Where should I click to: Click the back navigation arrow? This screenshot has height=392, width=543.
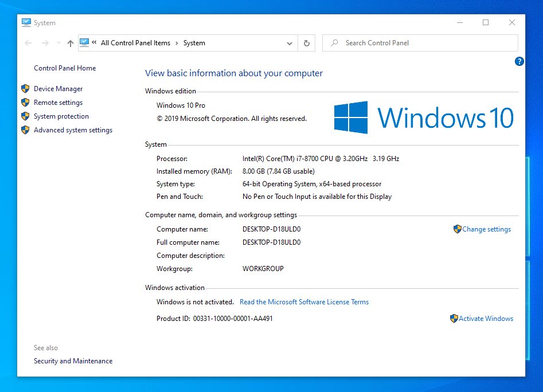(x=29, y=43)
